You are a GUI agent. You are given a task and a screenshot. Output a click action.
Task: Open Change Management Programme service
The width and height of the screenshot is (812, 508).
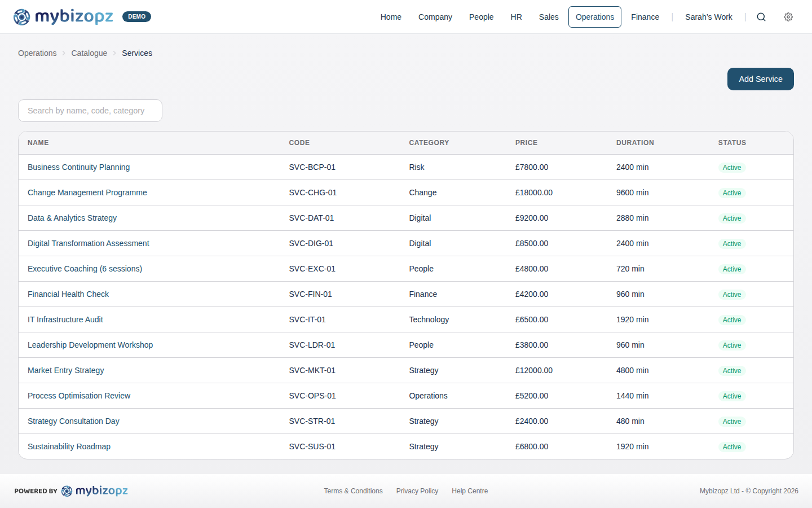coord(87,192)
